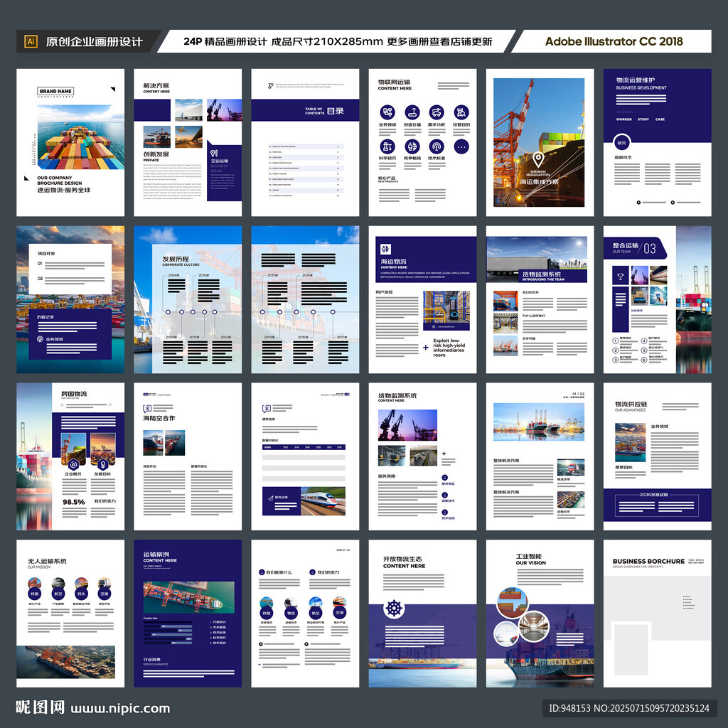Click the port photo under 无人运输系统

(66, 662)
